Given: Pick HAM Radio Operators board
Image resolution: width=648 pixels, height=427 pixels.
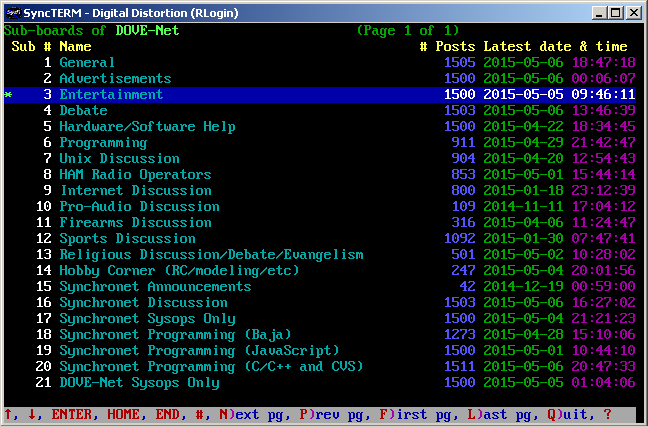Looking at the screenshot, I should coord(135,175).
